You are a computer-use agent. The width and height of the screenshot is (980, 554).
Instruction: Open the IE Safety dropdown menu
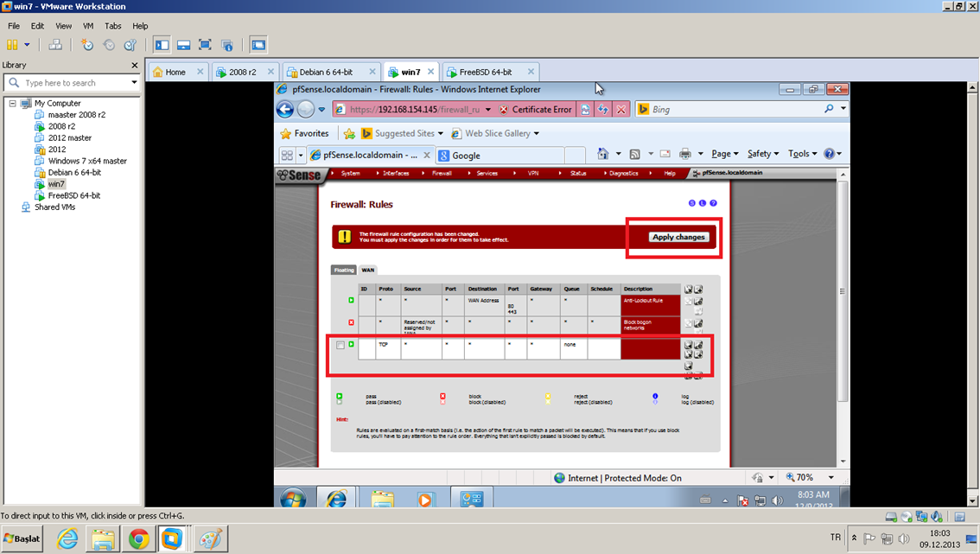tap(763, 154)
